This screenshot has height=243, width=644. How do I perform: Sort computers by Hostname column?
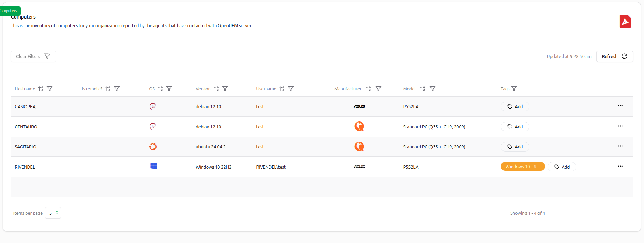click(x=41, y=89)
